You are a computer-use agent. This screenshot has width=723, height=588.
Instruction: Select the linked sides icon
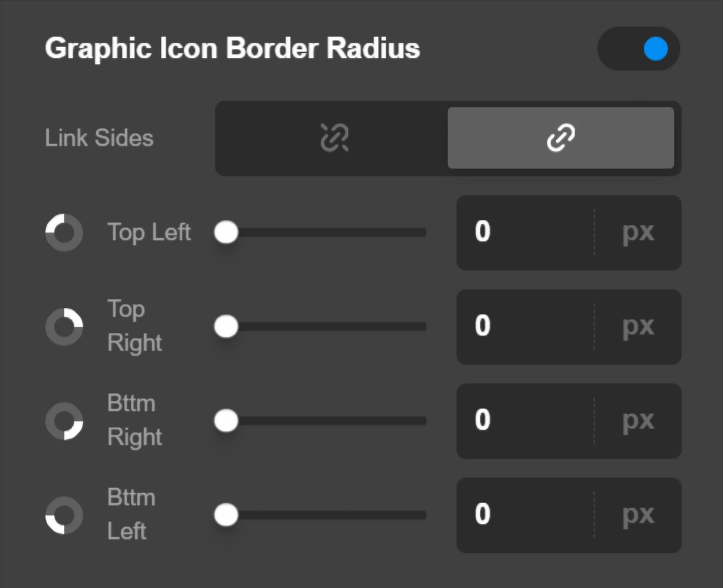click(x=561, y=137)
